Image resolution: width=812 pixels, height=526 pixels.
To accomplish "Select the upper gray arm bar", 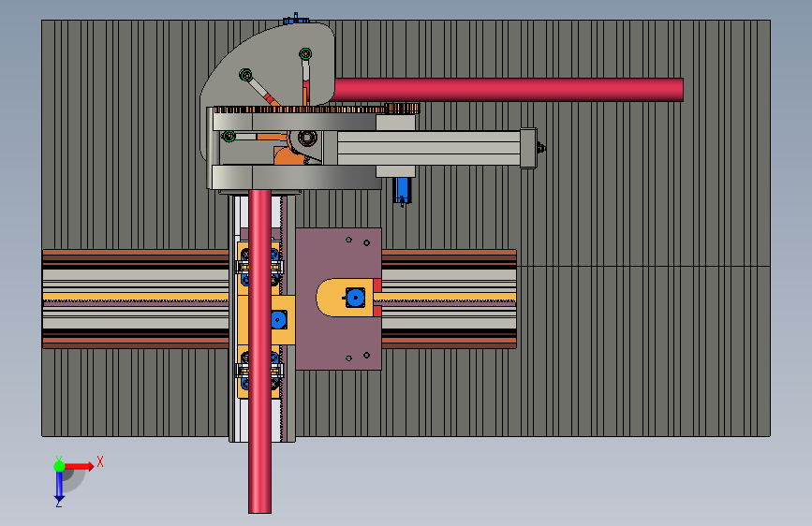I will tap(294, 123).
